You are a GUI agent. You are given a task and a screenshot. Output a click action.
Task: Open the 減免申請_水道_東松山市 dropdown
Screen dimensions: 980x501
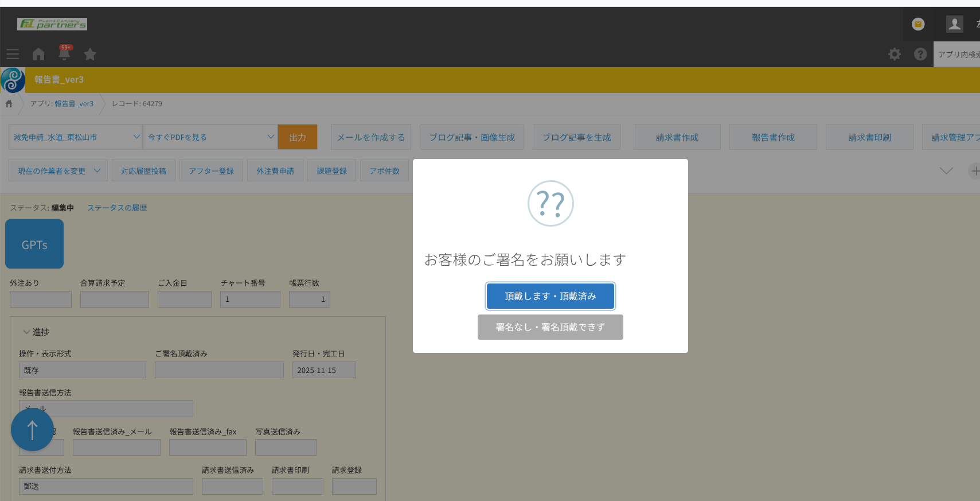(x=76, y=137)
